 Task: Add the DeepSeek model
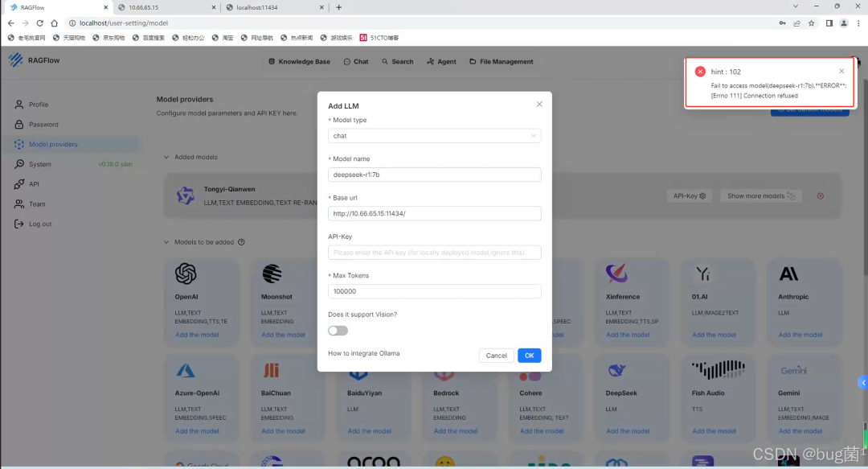628,431
